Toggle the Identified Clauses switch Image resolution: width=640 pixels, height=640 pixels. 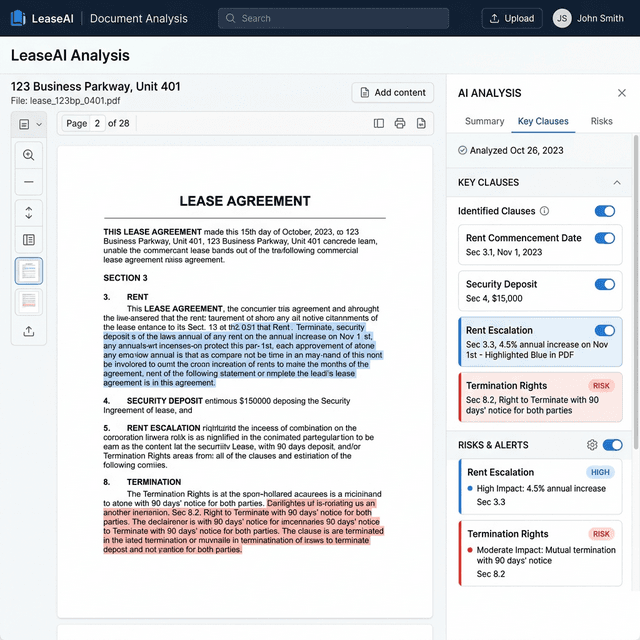605,211
